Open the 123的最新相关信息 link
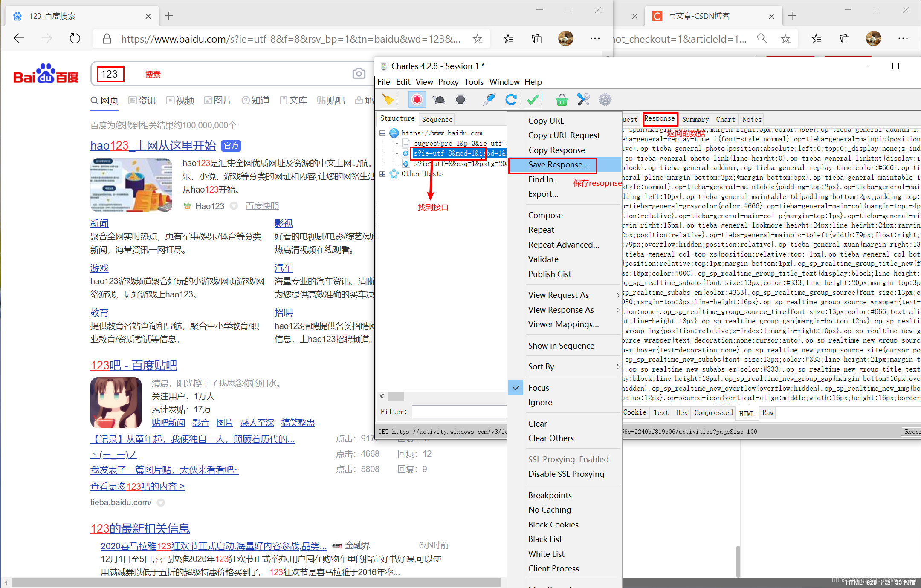 [x=140, y=529]
